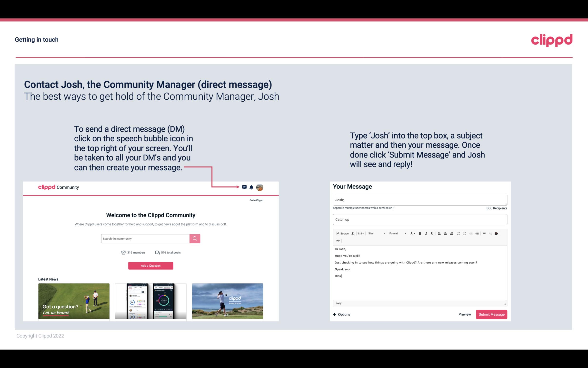588x368 pixels.
Task: Click the Bold formatting icon
Action: (420, 233)
